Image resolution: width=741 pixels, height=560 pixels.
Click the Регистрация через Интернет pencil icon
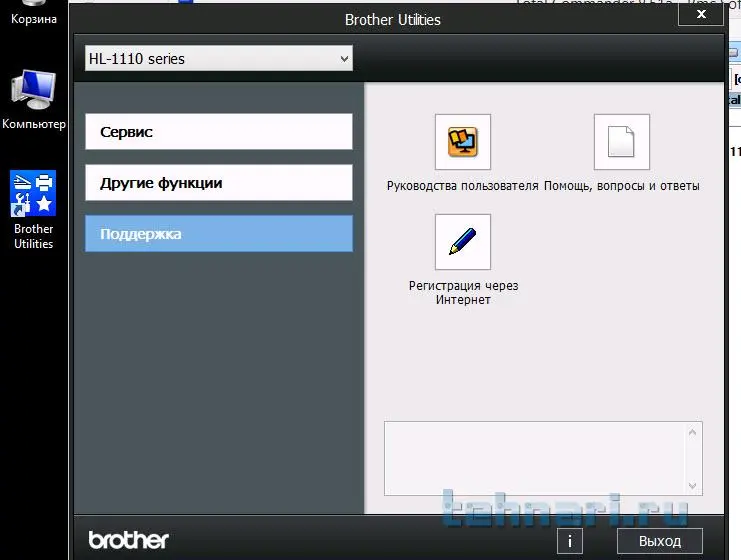(463, 242)
